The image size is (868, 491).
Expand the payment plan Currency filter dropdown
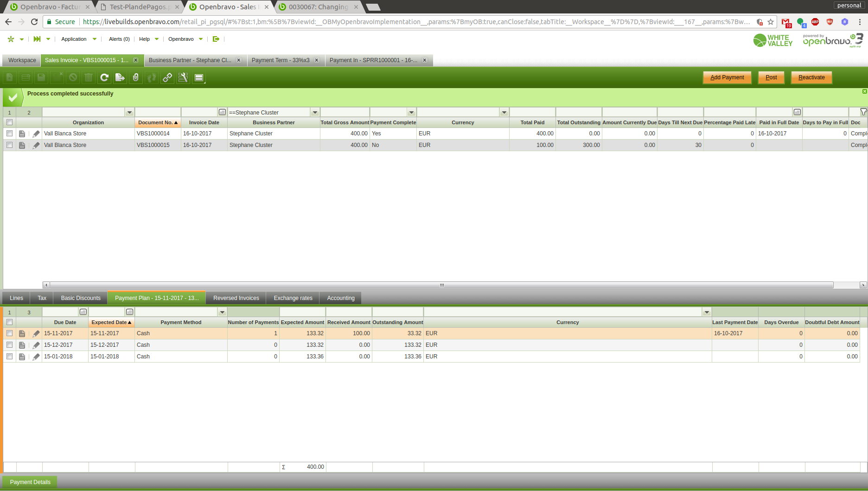tap(707, 312)
